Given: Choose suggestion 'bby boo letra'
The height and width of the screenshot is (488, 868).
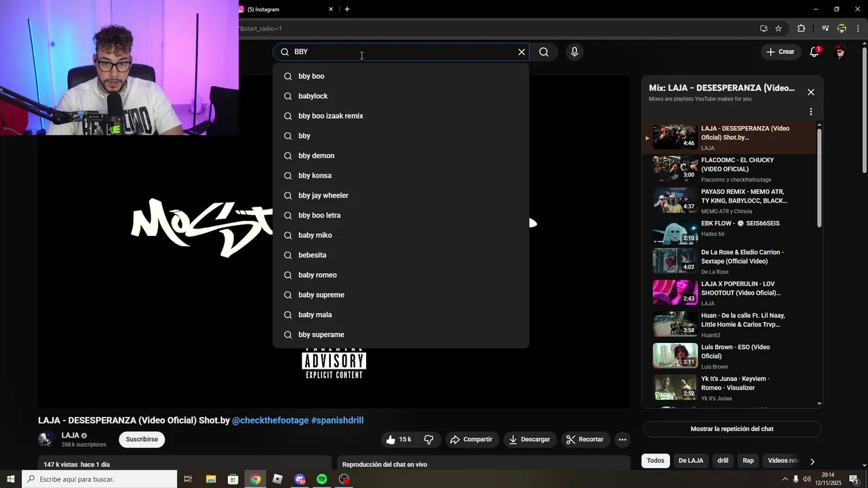Looking at the screenshot, I should [401, 216].
